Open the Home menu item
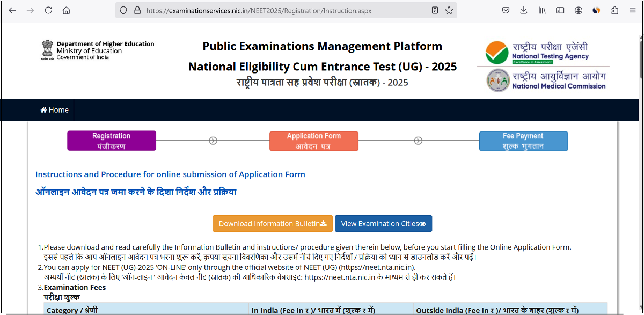The image size is (644, 315). 55,110
